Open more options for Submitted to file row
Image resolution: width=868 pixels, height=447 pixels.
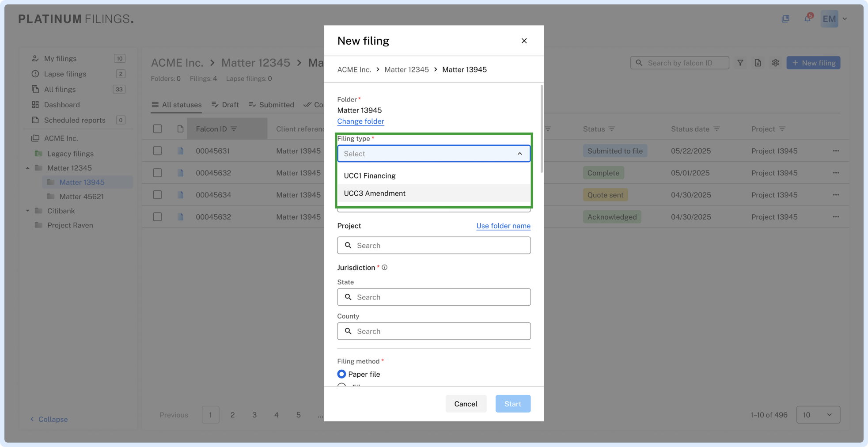[836, 151]
